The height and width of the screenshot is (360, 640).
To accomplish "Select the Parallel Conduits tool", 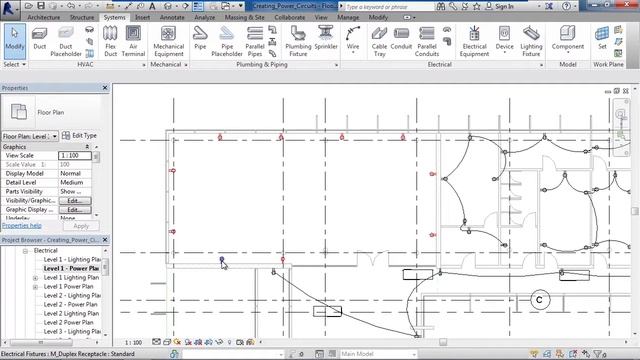I will tap(427, 41).
